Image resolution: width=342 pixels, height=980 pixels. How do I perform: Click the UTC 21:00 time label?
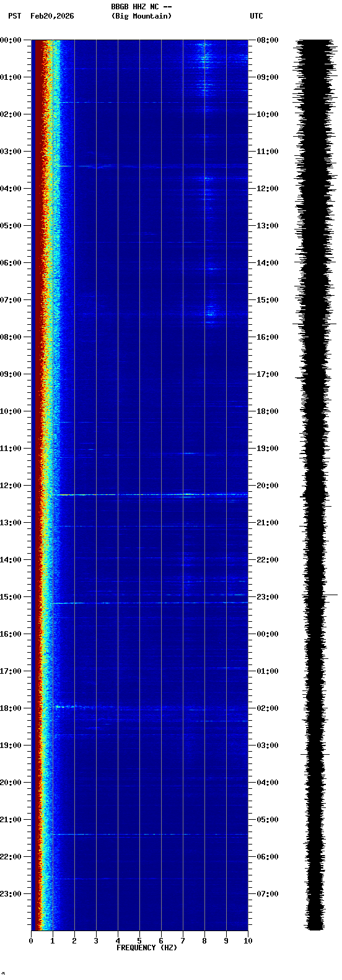point(268,523)
